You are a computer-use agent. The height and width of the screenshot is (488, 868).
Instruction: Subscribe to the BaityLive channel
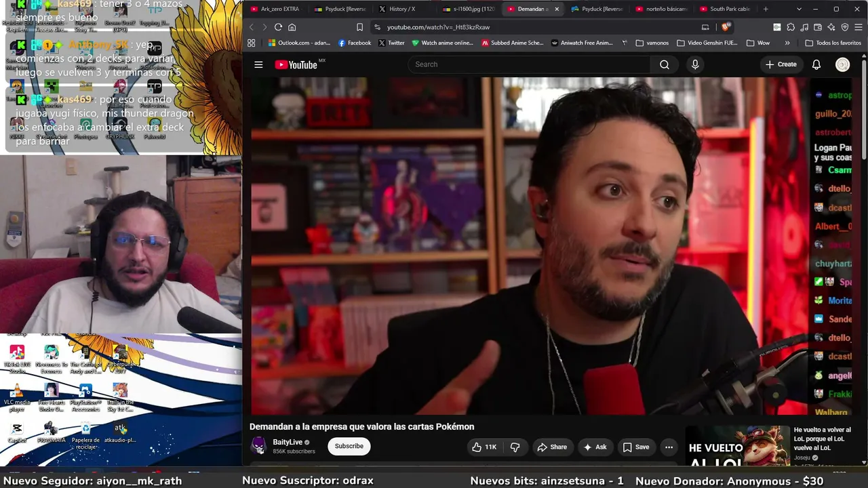pyautogui.click(x=349, y=446)
